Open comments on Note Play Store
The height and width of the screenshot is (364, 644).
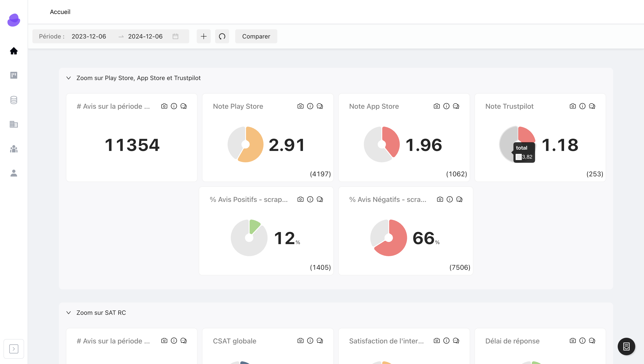320,106
